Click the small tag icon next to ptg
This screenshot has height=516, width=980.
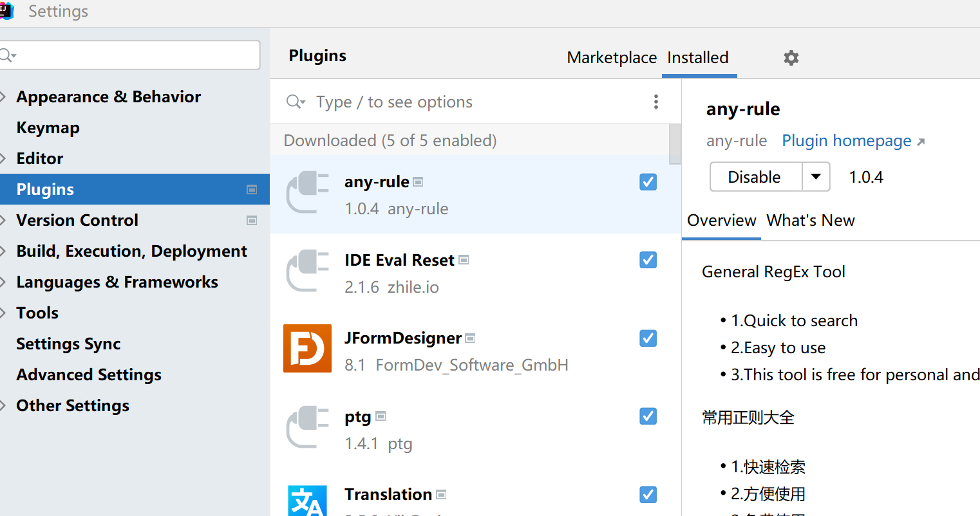coord(381,416)
